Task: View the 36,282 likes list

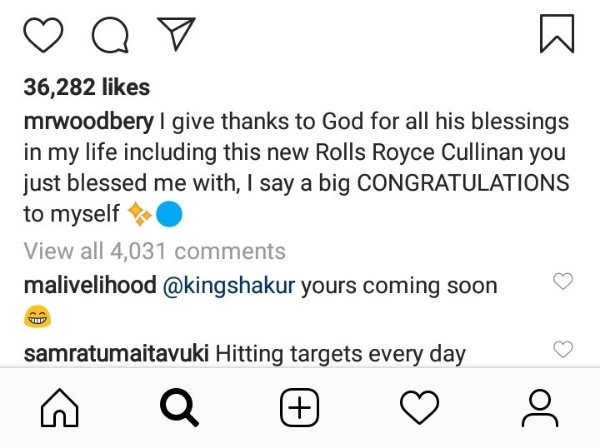Action: point(87,87)
